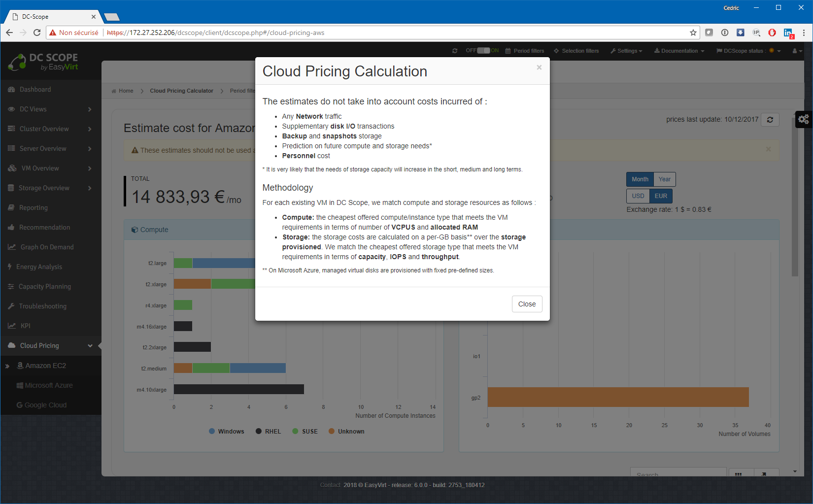Screen dimensions: 813x504
Task: Go to Dashboard in the sidebar
Action: tap(35, 90)
